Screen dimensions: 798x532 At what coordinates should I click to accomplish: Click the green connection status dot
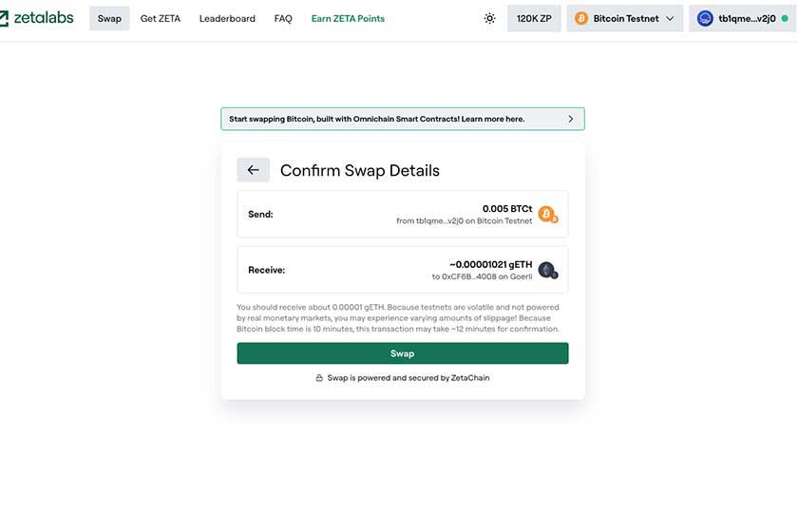click(x=785, y=18)
